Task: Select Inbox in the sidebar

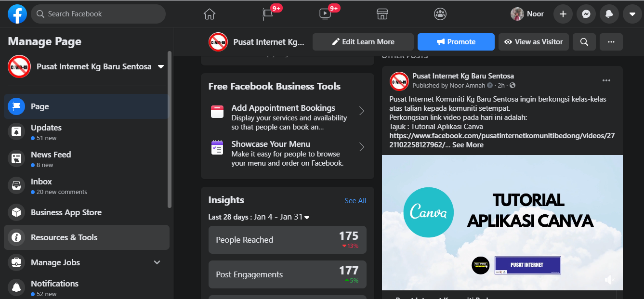Action: (41, 182)
